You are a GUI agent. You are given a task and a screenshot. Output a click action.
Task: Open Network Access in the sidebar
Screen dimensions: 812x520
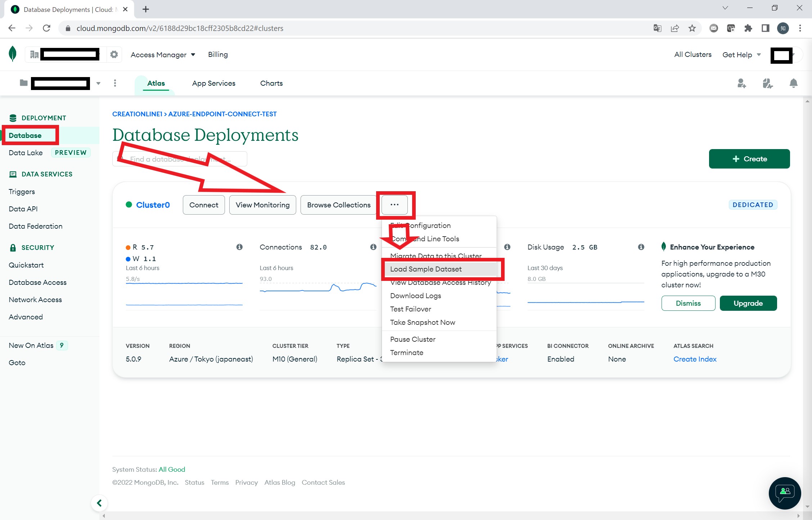pyautogui.click(x=35, y=300)
